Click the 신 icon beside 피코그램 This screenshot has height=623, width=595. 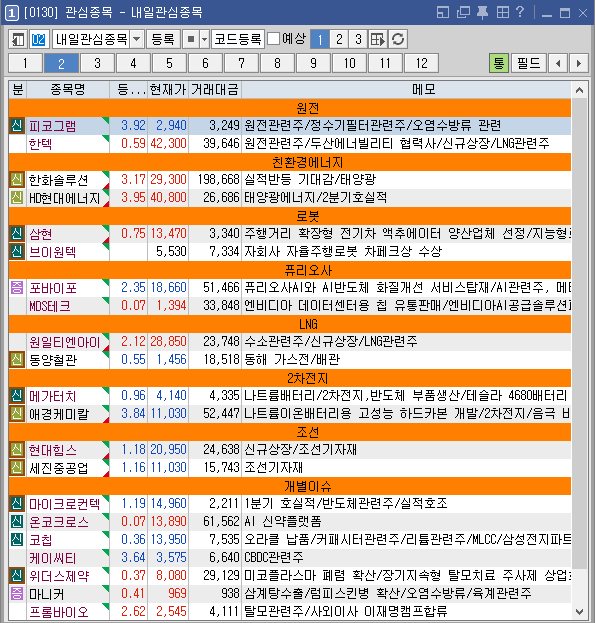pos(17,125)
